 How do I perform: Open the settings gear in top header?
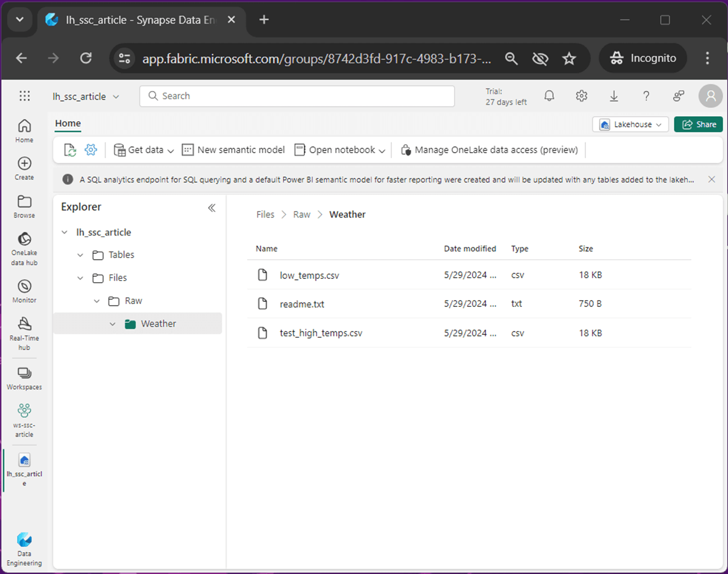coord(581,96)
